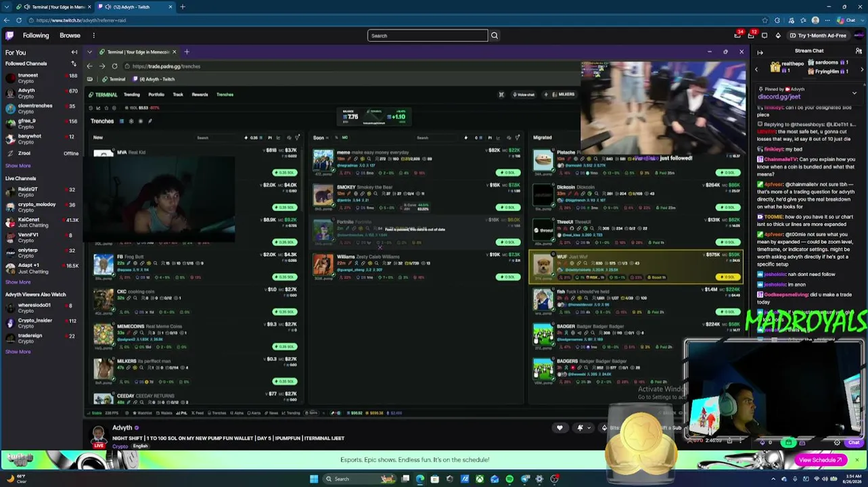Open banywhot channel in sidebar
The width and height of the screenshot is (868, 487).
[x=41, y=139]
